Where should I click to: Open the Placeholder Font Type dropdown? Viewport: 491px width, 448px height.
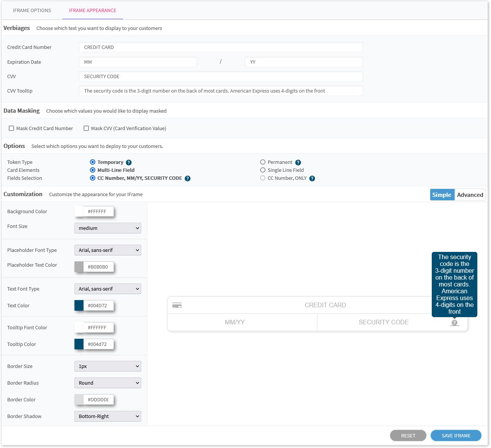click(x=107, y=250)
